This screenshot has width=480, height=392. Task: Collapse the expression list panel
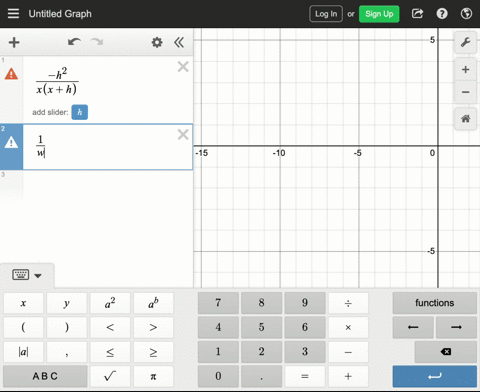pyautogui.click(x=179, y=42)
